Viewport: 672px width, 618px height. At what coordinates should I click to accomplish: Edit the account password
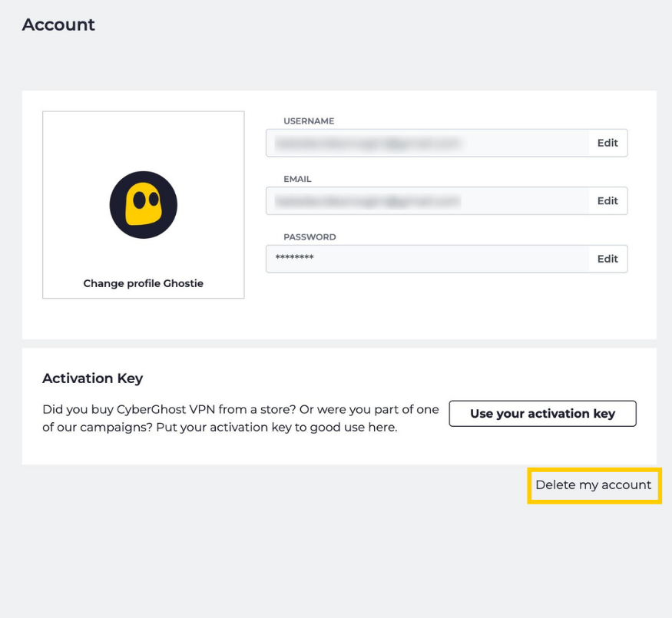tap(607, 259)
